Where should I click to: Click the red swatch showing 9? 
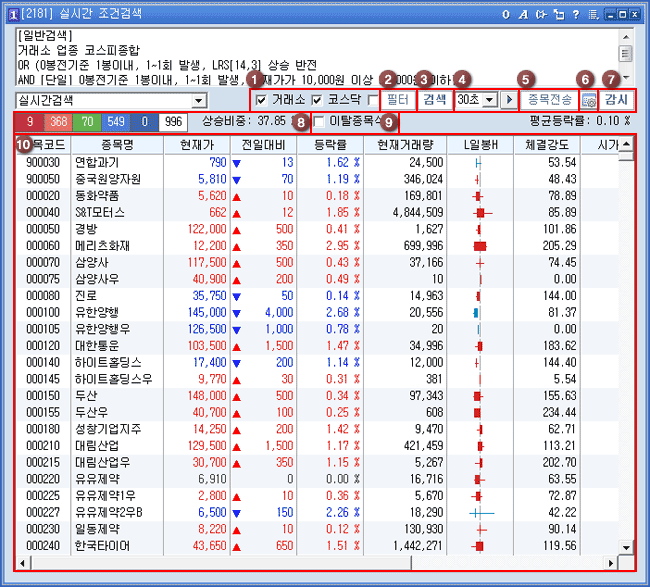30,121
